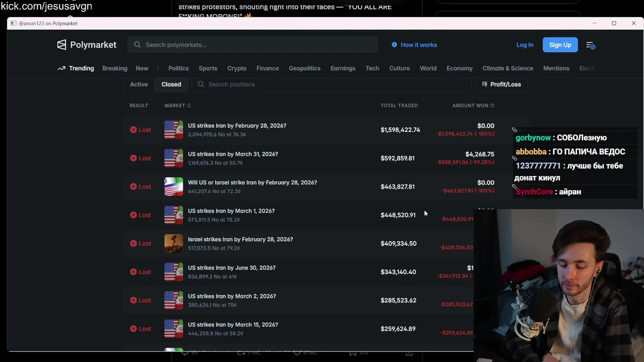
Task: Maximize the Polymarket window
Action: [614, 23]
